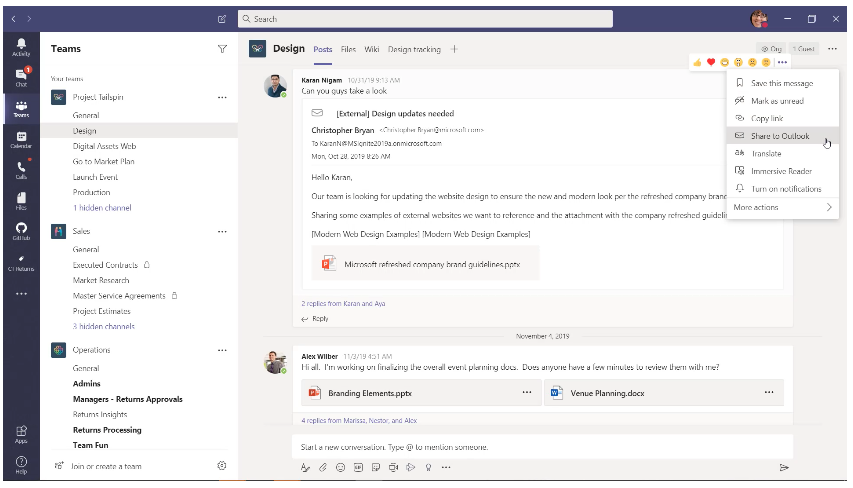853x488 pixels.
Task: Click the Search box
Action: coord(425,19)
